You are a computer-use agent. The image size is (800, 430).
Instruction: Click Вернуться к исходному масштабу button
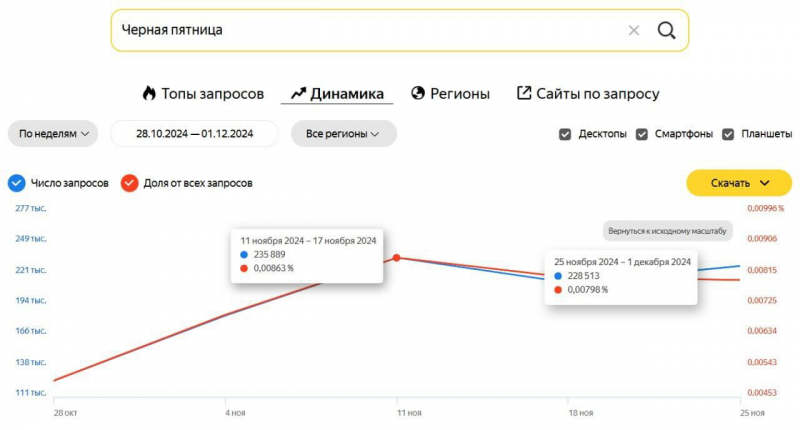coord(667,231)
